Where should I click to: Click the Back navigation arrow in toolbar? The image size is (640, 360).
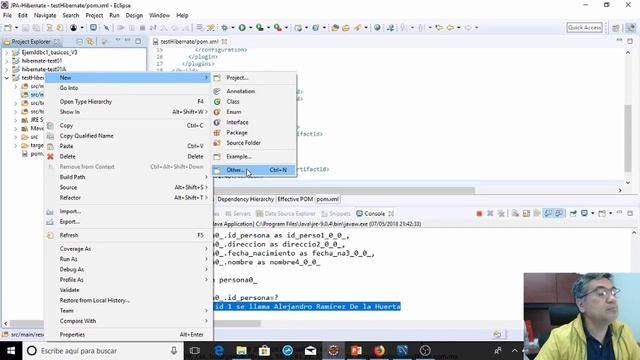450,28
